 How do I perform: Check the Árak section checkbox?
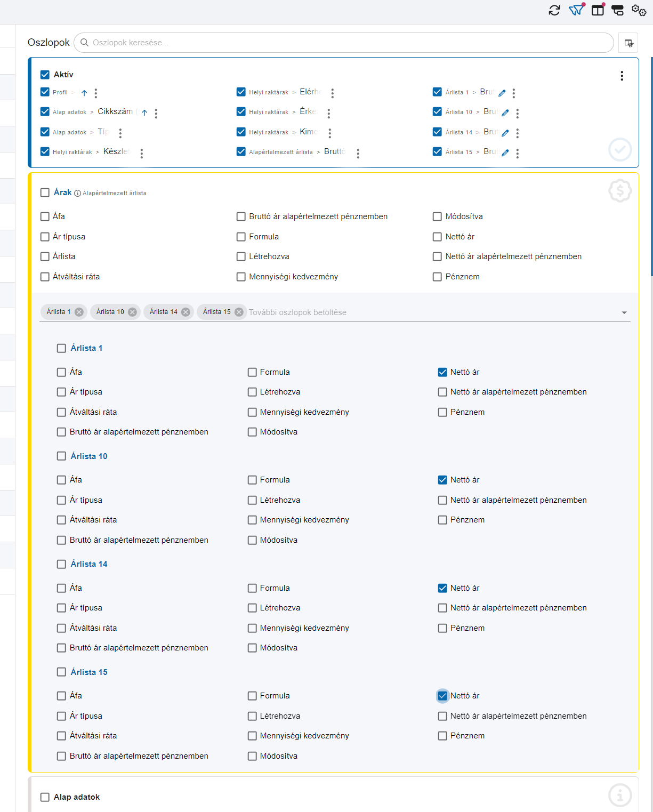45,192
